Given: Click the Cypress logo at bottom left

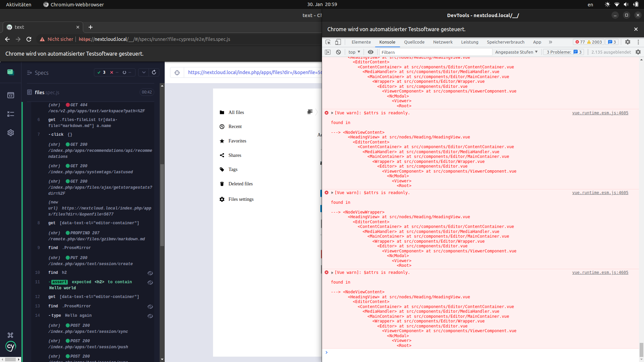Looking at the screenshot, I should (10, 347).
